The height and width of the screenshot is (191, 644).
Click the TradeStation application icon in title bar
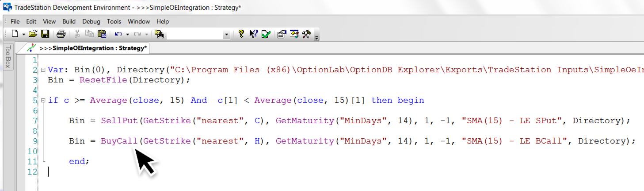pyautogui.click(x=8, y=8)
